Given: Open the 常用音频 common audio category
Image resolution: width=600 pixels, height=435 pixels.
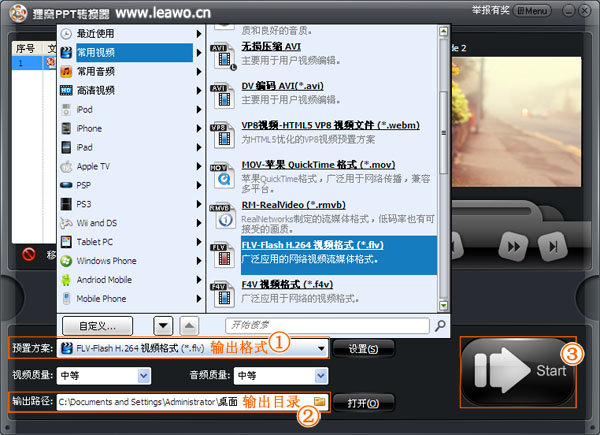Looking at the screenshot, I should pyautogui.click(x=130, y=72).
